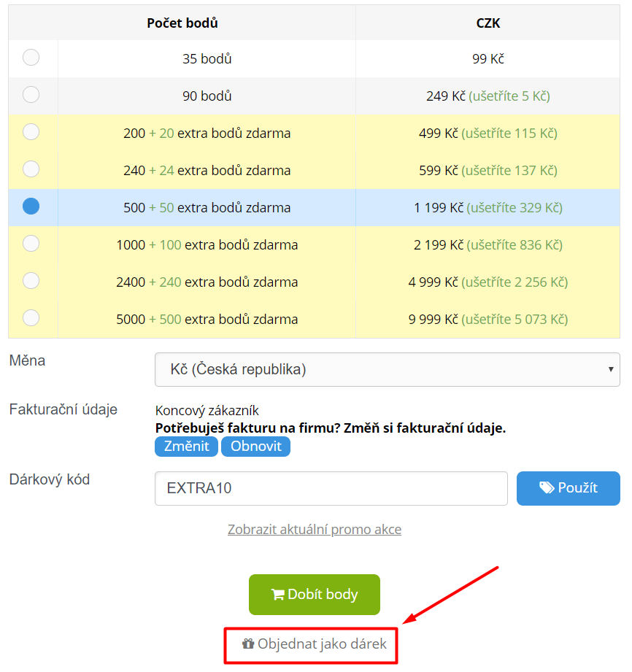The height and width of the screenshot is (672, 632).
Task: Open the Měna currency dropdown
Action: [388, 369]
